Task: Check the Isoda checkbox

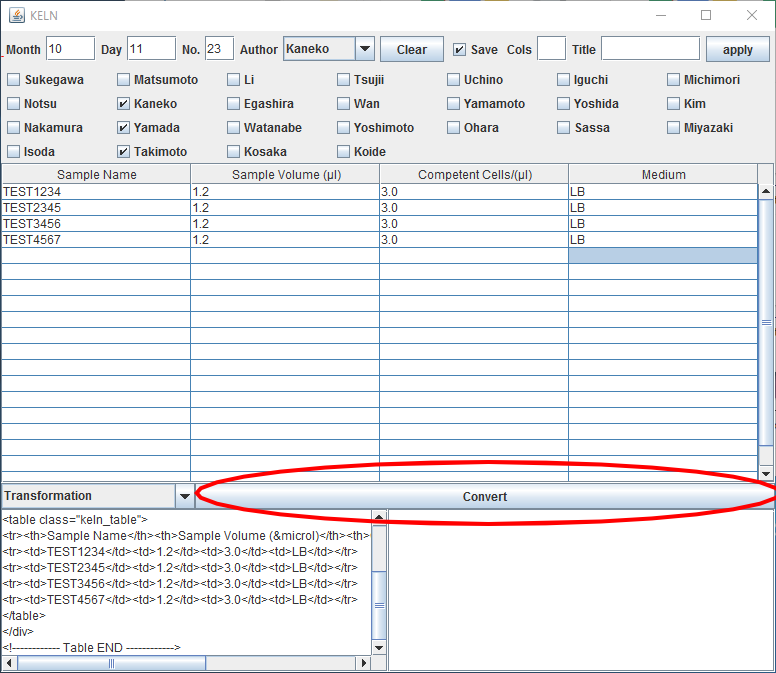Action: point(14,151)
